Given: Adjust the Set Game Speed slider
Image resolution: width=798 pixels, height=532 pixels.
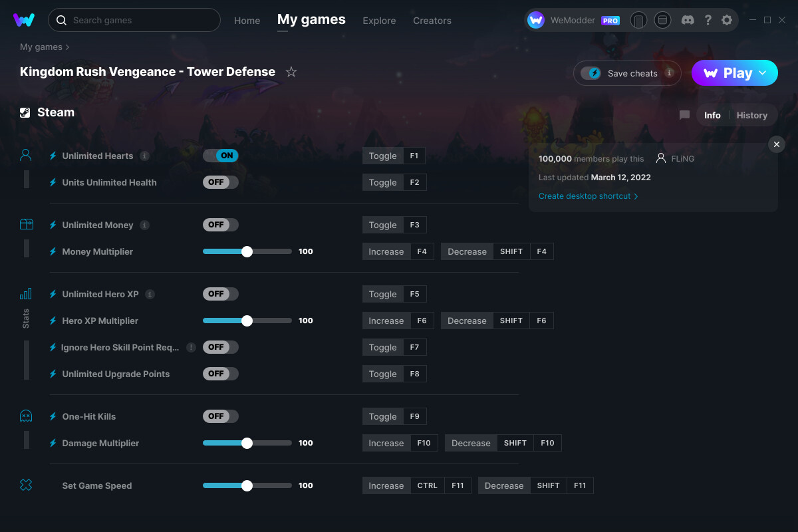Looking at the screenshot, I should (x=247, y=485).
